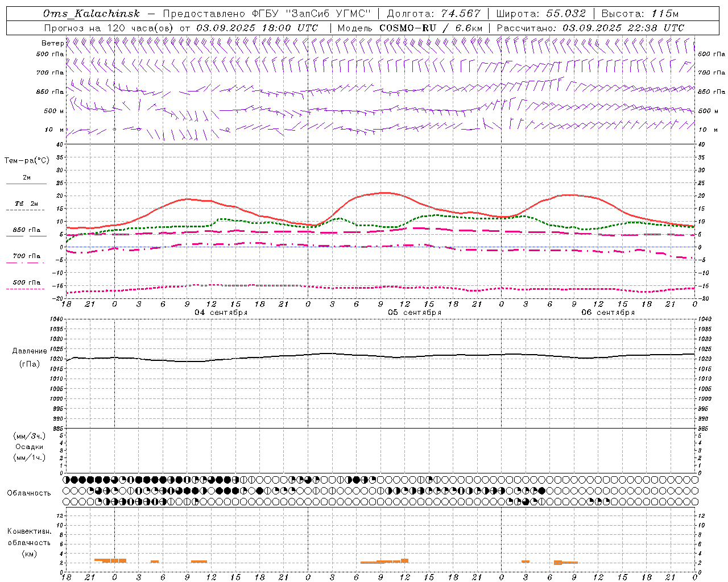The image size is (728, 582).
Task: Click the (км) unit of convective cloudiness
Action: pyautogui.click(x=30, y=554)
